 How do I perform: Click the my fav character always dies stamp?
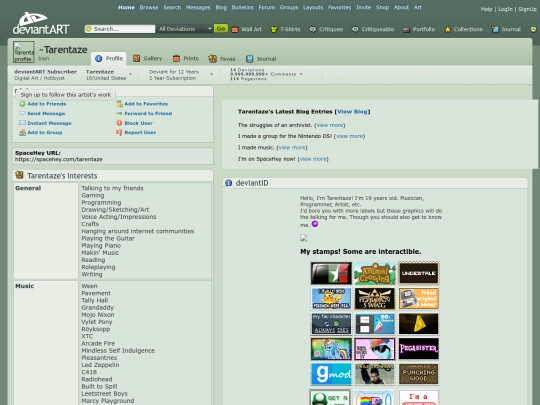tap(331, 324)
